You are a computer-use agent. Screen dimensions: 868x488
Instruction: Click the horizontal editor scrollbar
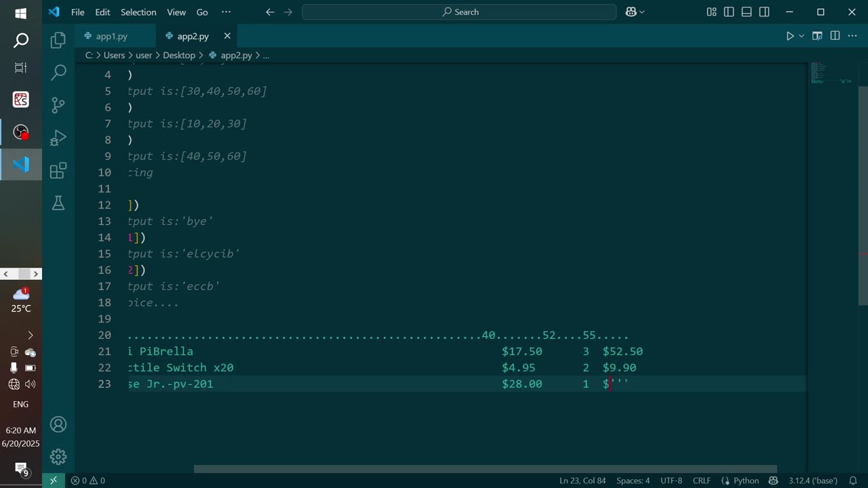coord(486,469)
